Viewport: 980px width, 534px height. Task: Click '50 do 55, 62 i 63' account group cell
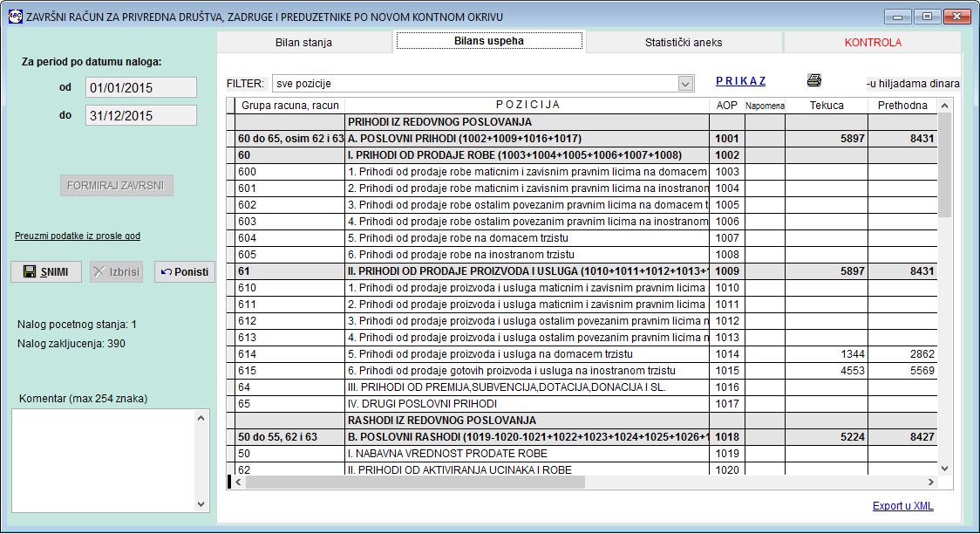click(x=290, y=437)
